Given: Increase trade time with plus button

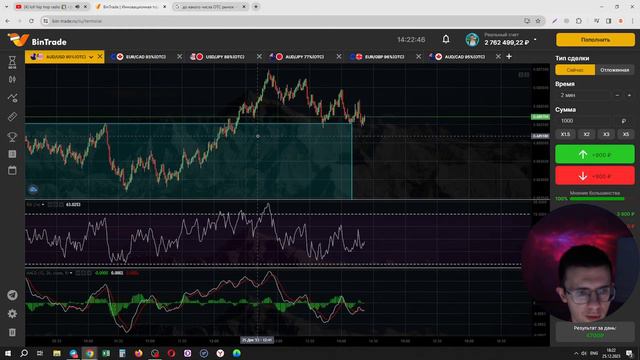Looking at the screenshot, I should (x=629, y=95).
